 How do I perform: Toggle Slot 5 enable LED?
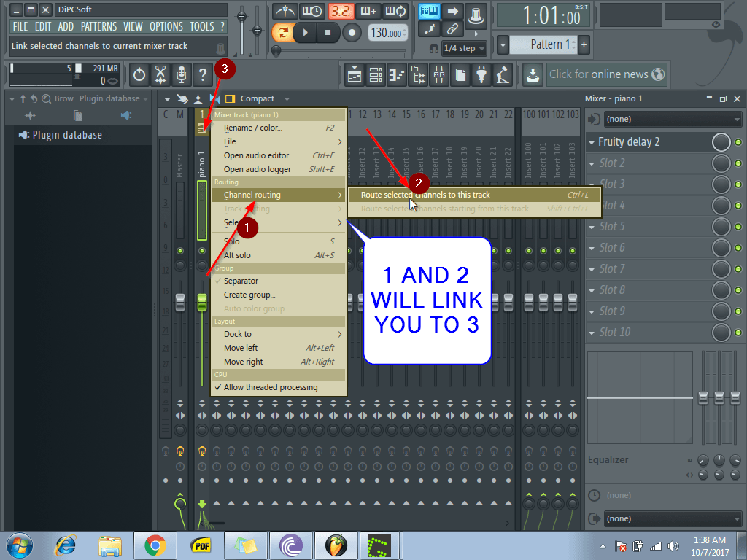[x=738, y=227]
